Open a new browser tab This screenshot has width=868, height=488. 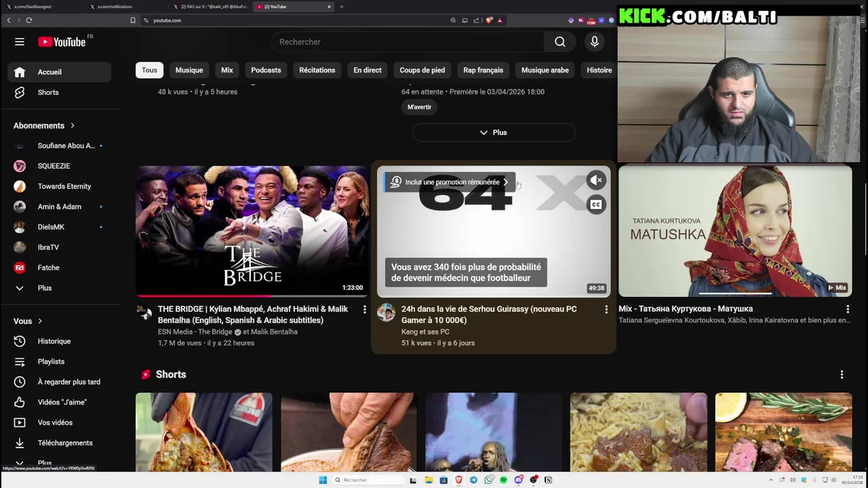342,7
